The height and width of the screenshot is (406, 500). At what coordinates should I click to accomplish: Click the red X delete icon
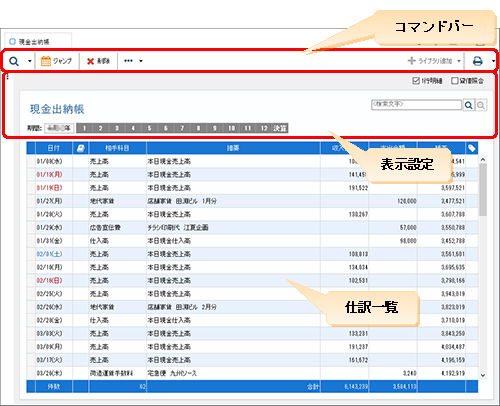90,61
